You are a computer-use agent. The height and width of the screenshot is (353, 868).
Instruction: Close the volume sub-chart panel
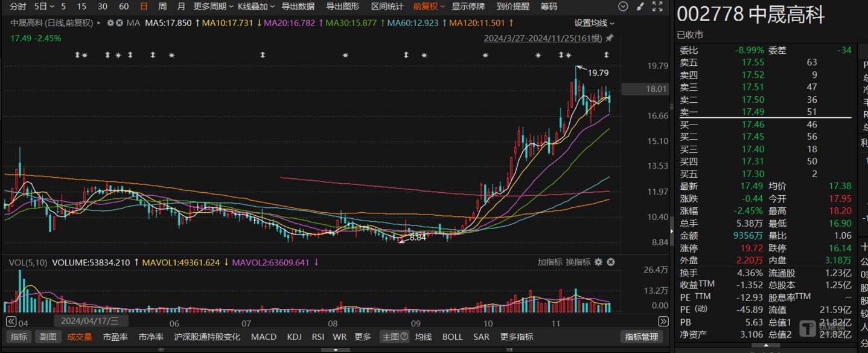tap(610, 262)
